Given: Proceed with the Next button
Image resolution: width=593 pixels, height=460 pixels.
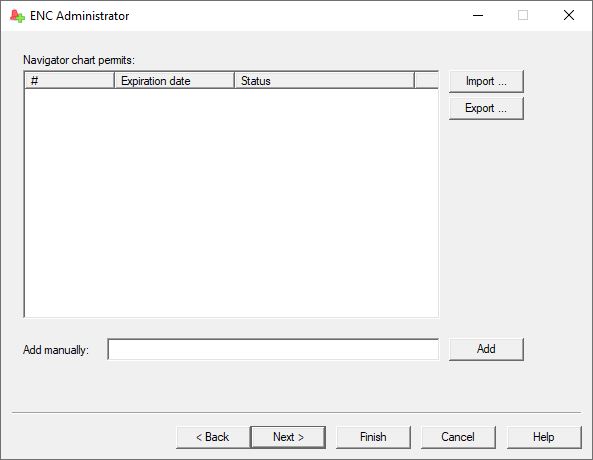Looking at the screenshot, I should point(288,437).
